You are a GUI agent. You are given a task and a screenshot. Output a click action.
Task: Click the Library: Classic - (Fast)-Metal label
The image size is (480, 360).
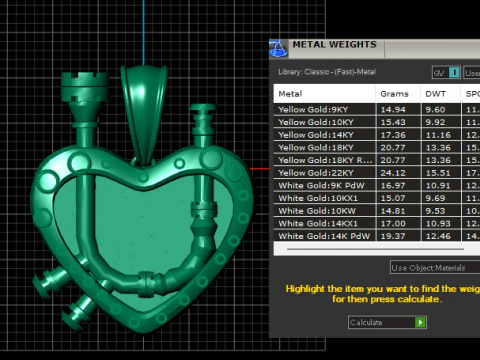click(327, 72)
